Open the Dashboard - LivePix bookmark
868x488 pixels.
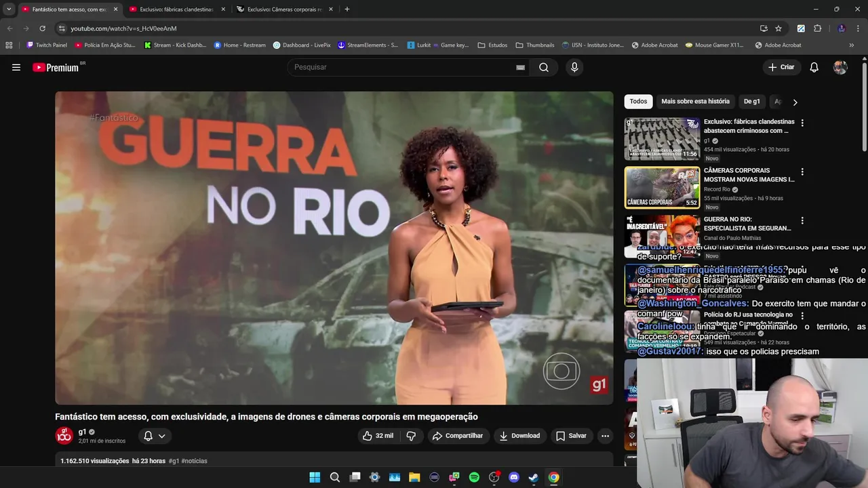(x=302, y=45)
